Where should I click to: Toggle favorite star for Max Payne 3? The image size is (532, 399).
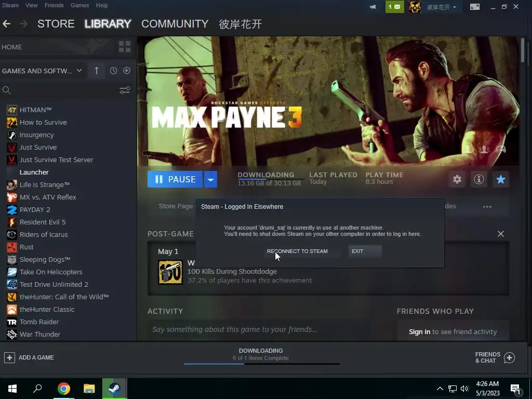pyautogui.click(x=500, y=179)
